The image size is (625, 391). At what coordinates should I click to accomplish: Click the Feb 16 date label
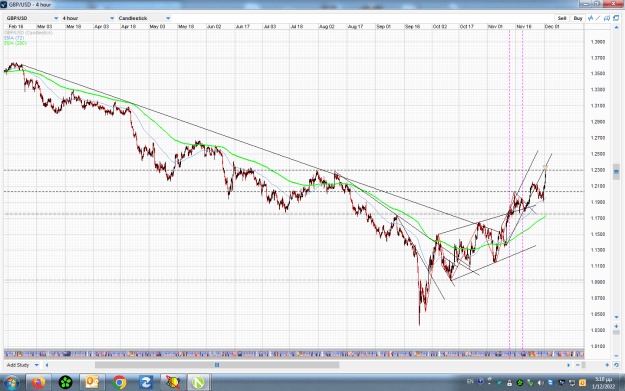point(16,27)
